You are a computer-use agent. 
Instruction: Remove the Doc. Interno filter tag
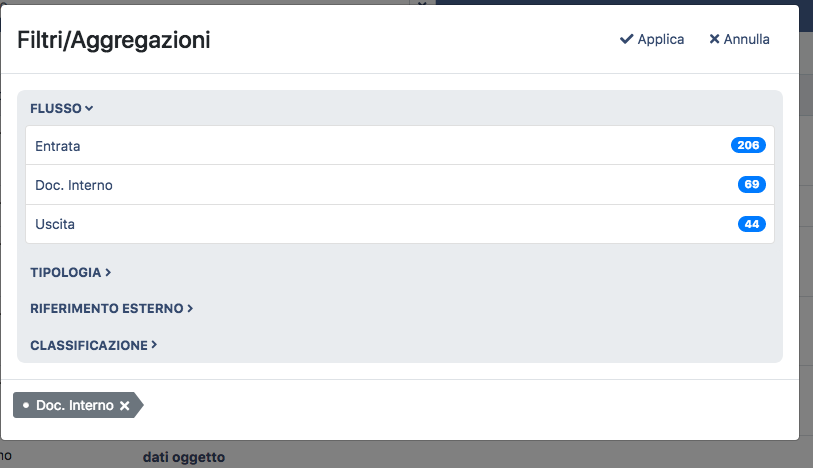tap(125, 405)
